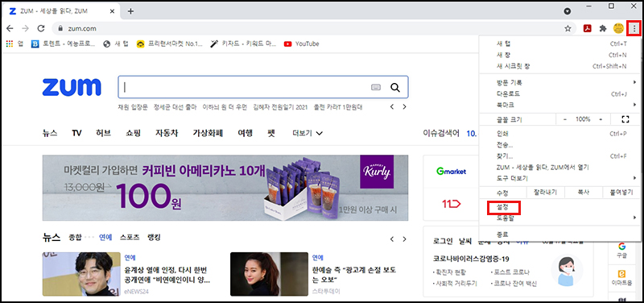Click the site lock icon in address bar

pos(60,28)
